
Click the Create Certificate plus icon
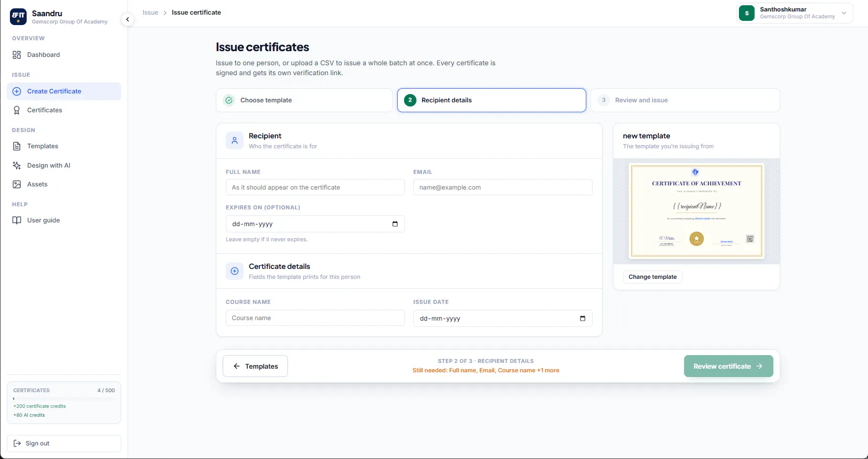[x=17, y=91]
